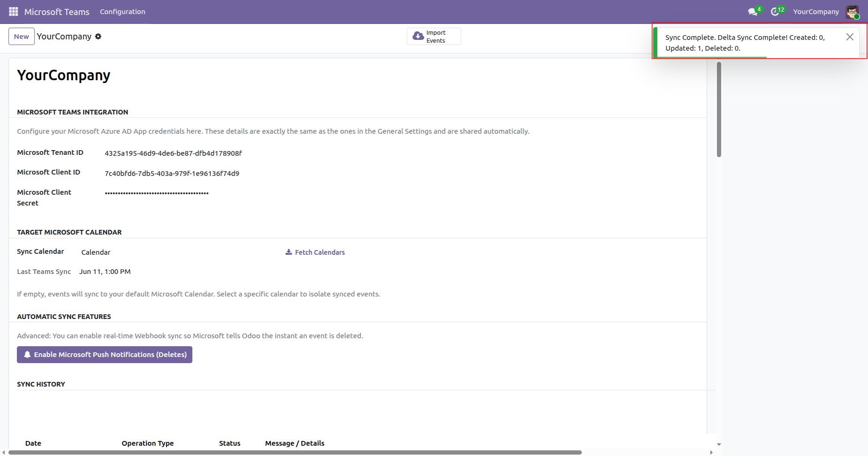Click the large YourCompany record name heading
The image size is (868, 456).
(64, 76)
